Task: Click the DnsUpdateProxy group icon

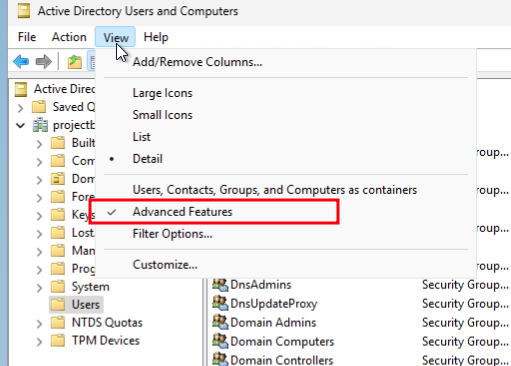Action: pos(220,303)
